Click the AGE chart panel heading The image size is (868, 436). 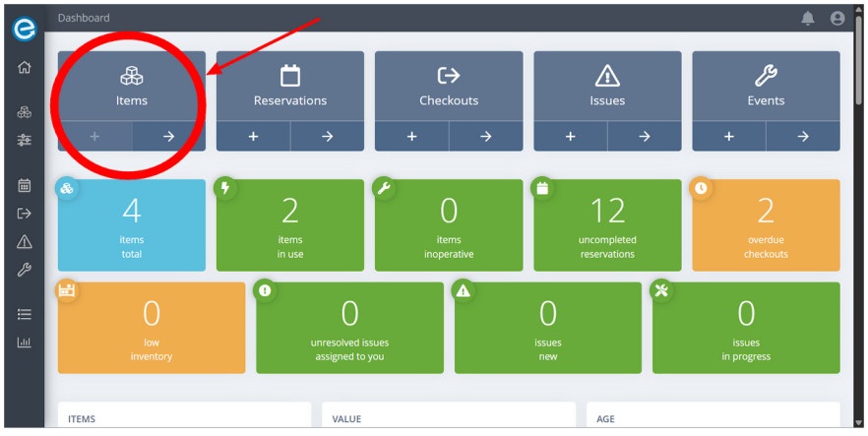[605, 419]
